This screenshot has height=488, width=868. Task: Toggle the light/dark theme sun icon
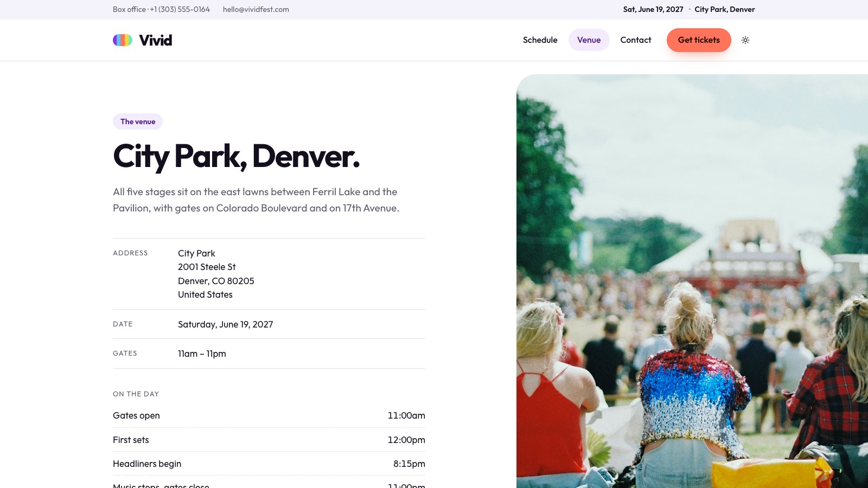[745, 40]
